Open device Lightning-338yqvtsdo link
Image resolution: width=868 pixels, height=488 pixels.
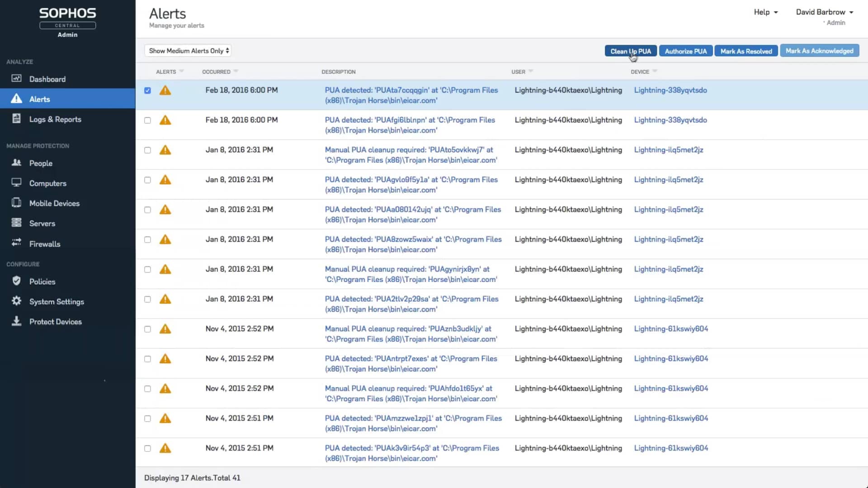(671, 90)
